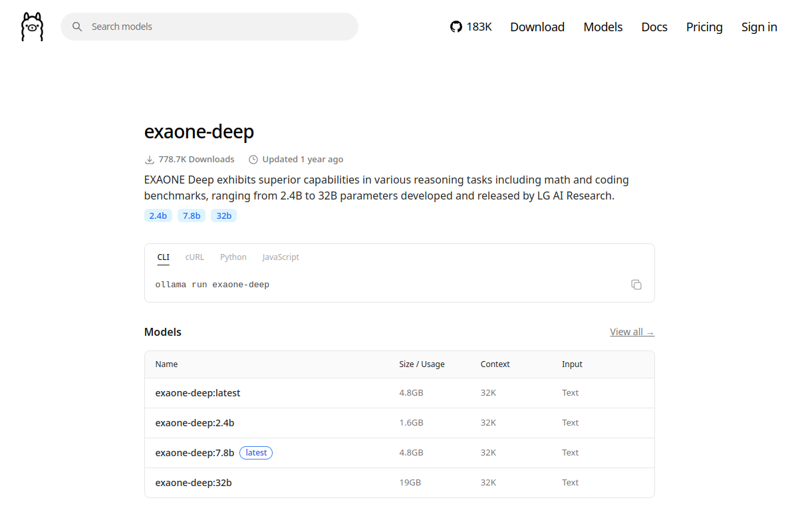Screen dimensions: 798x532
Task: Click View all models link
Action: click(x=632, y=332)
